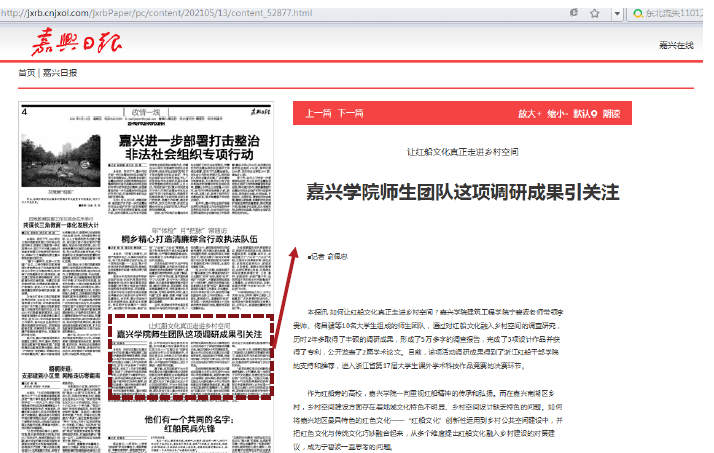This screenshot has height=453, width=714.
Task: Open the 首页 home link
Action: tap(27, 73)
